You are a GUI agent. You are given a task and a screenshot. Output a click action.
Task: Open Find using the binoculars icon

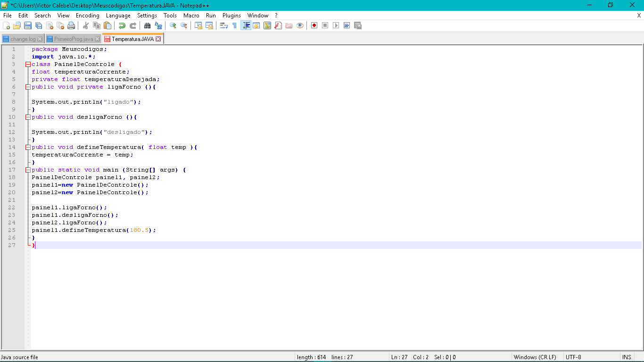pos(147,25)
